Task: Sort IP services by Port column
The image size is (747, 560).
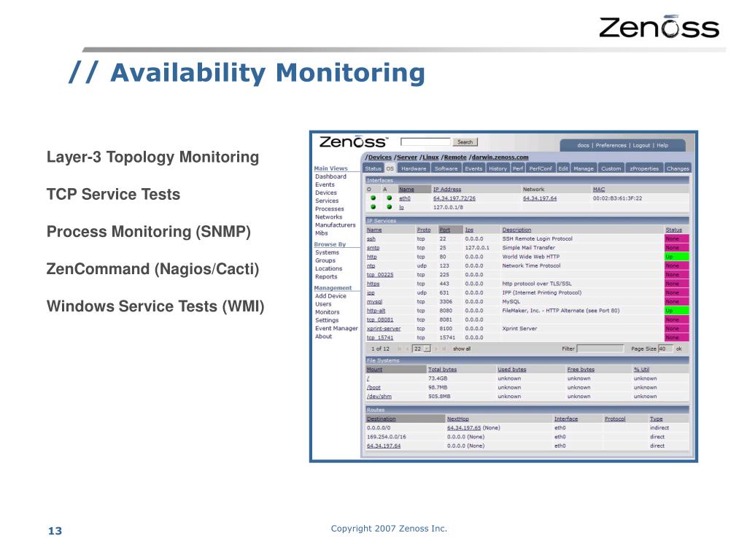Action: pos(444,230)
